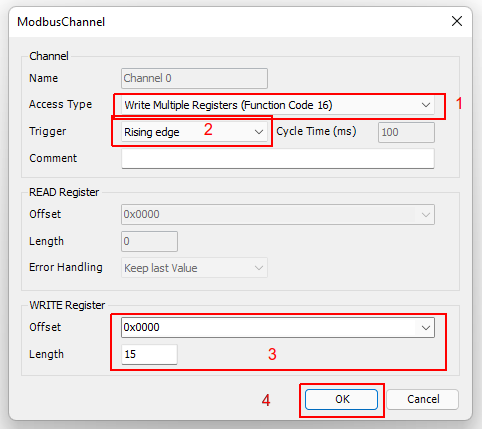Image resolution: width=482 pixels, height=429 pixels.
Task: Click the Cycle Time (ms) label
Action: click(x=316, y=131)
